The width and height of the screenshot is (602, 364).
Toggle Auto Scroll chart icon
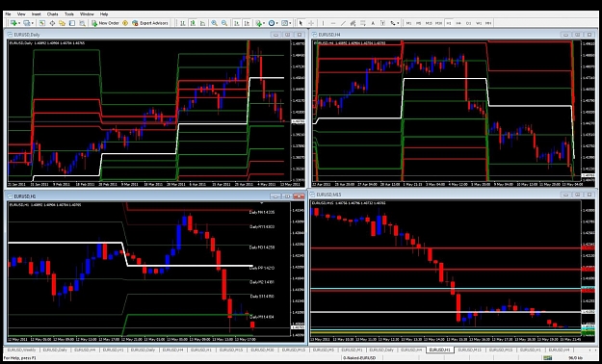pos(237,23)
